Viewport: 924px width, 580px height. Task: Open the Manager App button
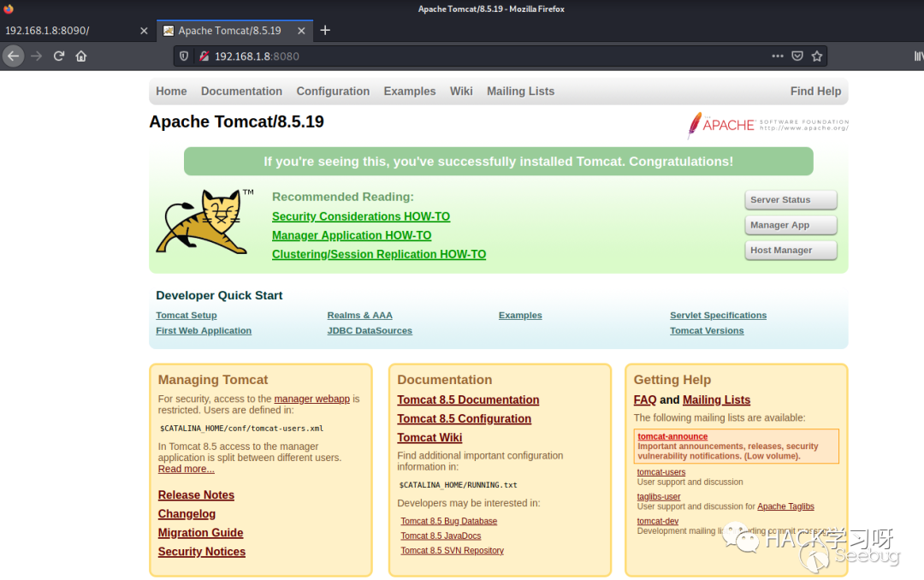coord(791,225)
